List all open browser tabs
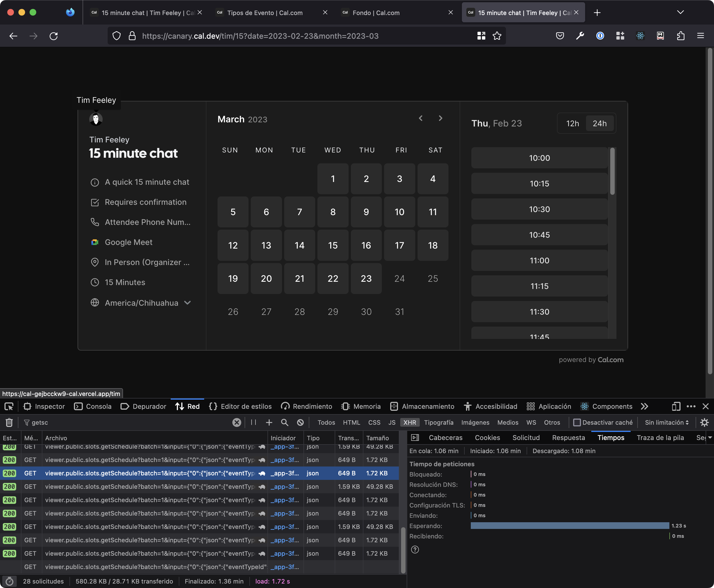The width and height of the screenshot is (714, 588). [680, 13]
